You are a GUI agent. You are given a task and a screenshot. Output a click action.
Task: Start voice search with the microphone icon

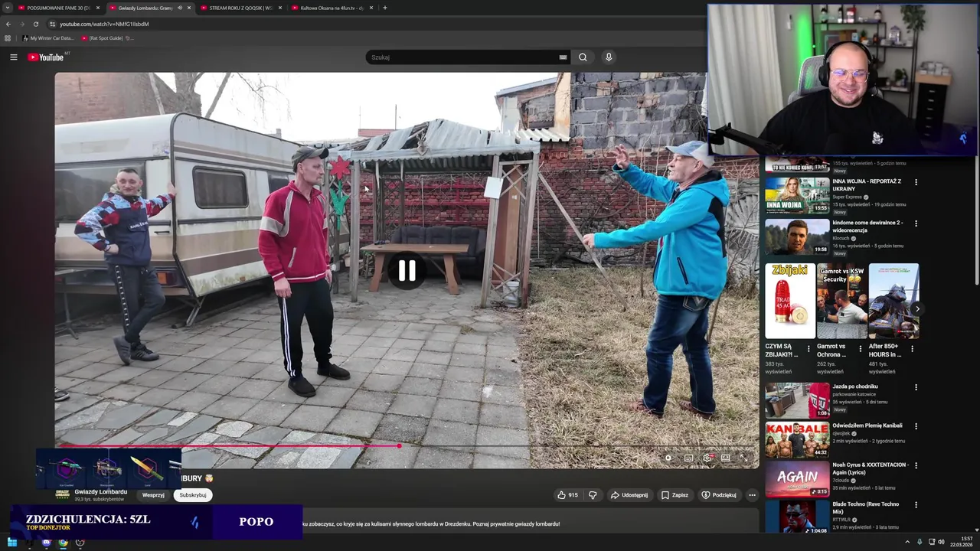tap(609, 57)
